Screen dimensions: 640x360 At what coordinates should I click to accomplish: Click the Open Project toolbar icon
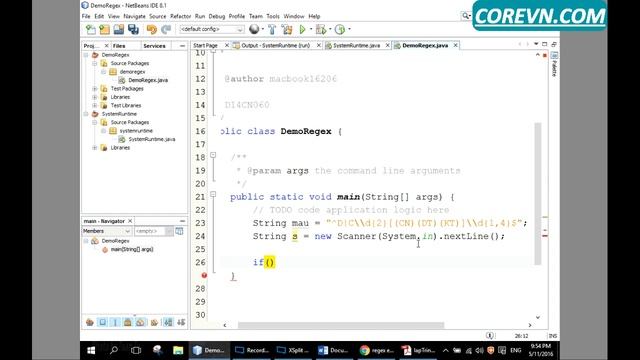click(119, 29)
